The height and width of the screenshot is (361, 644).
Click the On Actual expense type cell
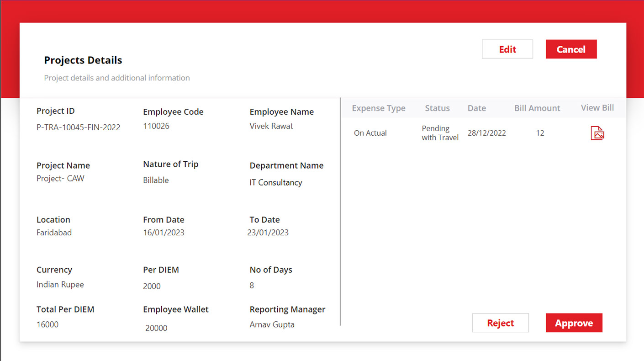[370, 133]
